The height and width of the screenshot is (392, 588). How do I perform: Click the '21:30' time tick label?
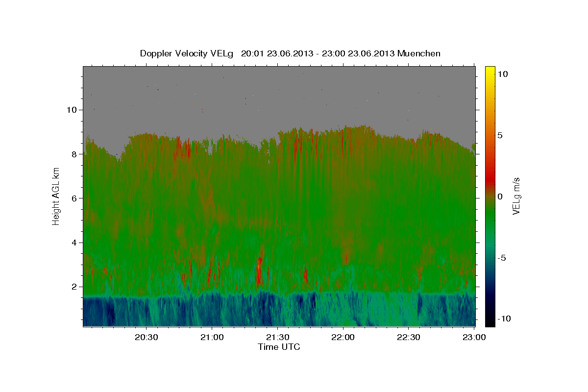click(277, 338)
